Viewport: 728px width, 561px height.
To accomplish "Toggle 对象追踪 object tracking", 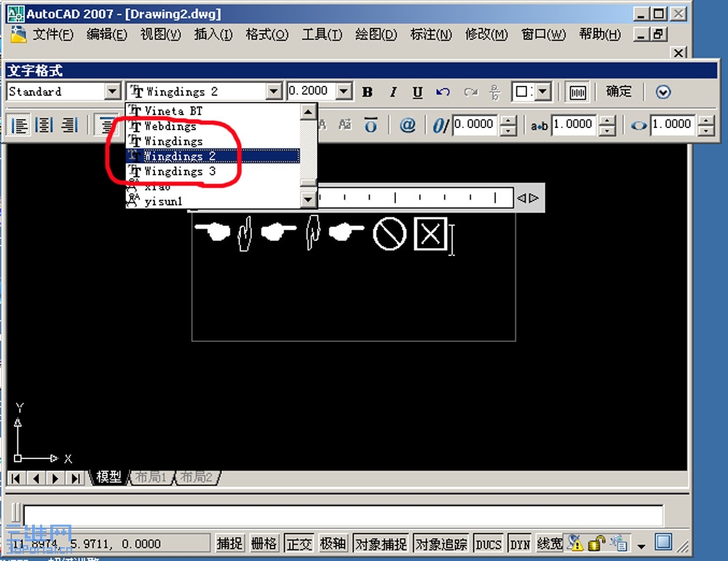I will pyautogui.click(x=440, y=544).
